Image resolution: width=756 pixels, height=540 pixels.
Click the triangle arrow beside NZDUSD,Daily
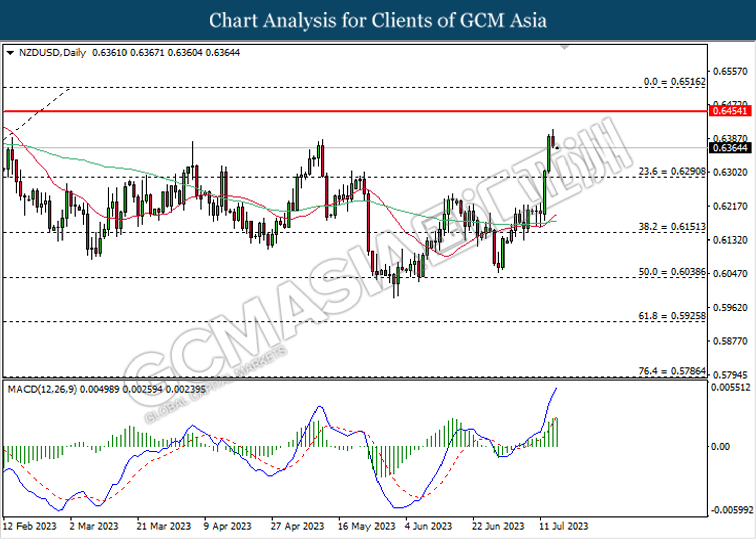[10, 53]
